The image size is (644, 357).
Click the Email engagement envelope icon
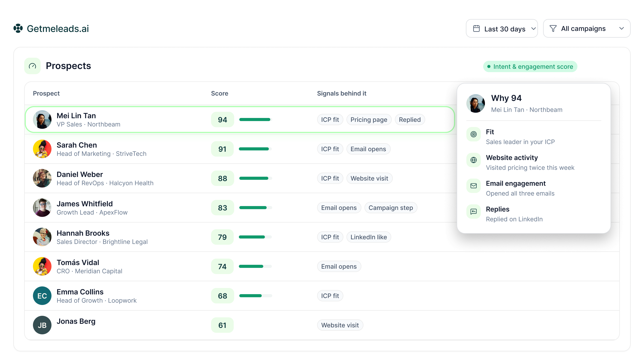[x=474, y=186]
